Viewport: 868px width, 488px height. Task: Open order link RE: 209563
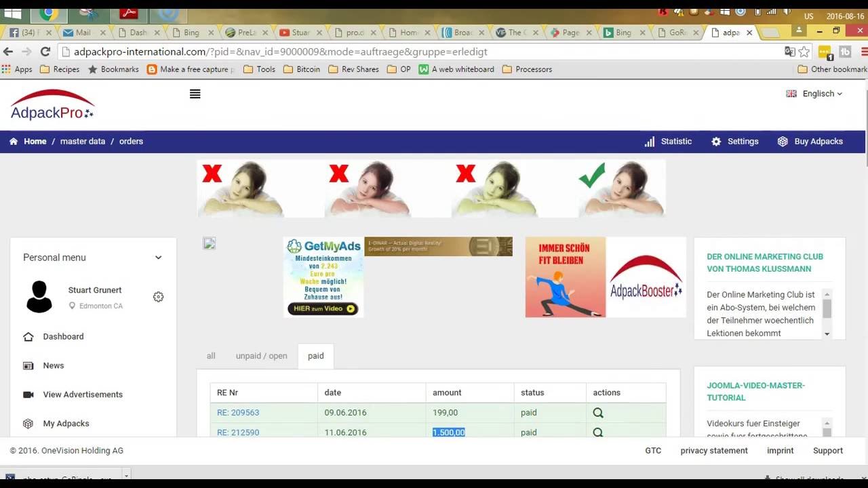click(x=238, y=412)
